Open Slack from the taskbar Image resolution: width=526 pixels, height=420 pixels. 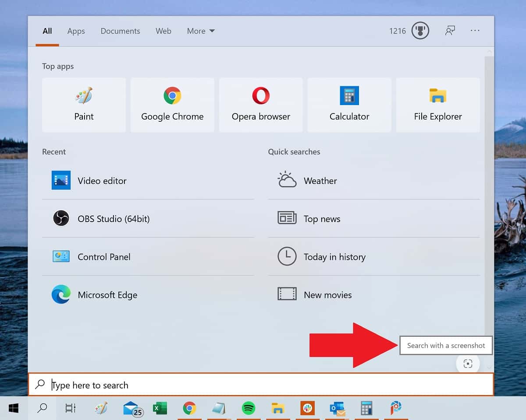tap(307, 408)
